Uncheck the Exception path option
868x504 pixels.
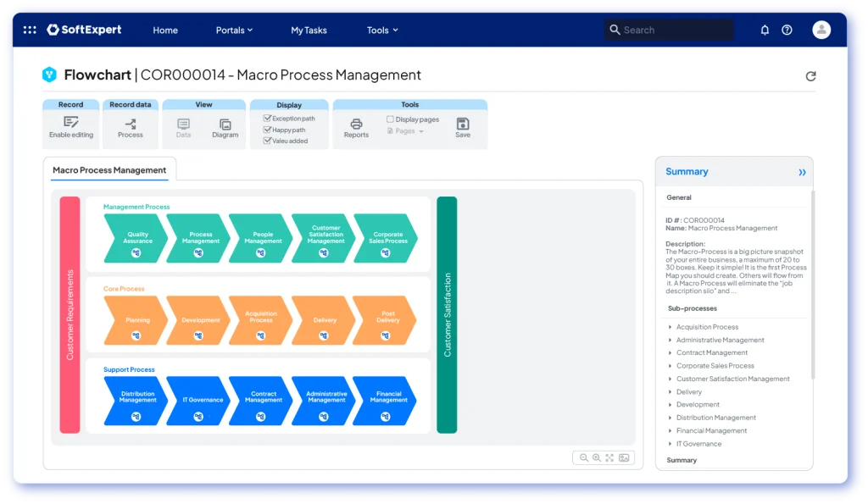269,118
